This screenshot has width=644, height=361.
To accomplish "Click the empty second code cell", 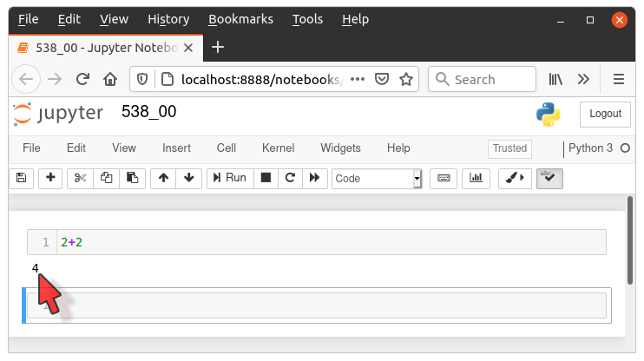I will pos(330,305).
